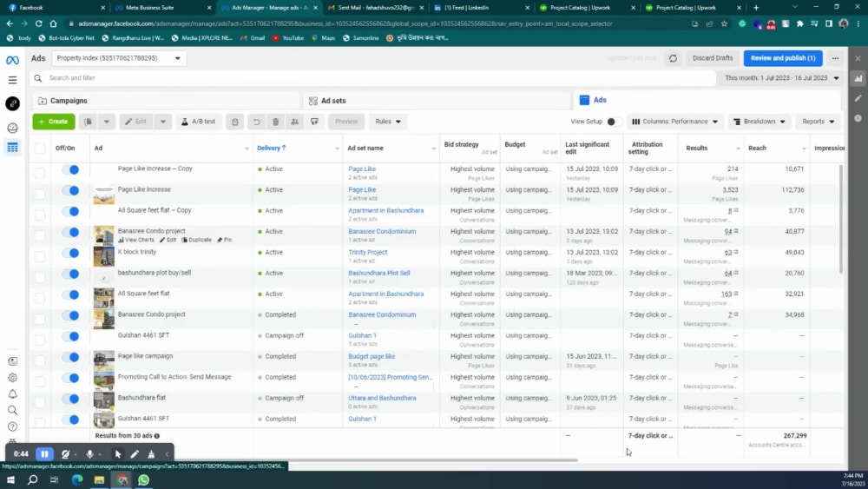The image size is (868, 489).
Task: Toggle off 'K block trinity' ad
Action: click(70, 253)
